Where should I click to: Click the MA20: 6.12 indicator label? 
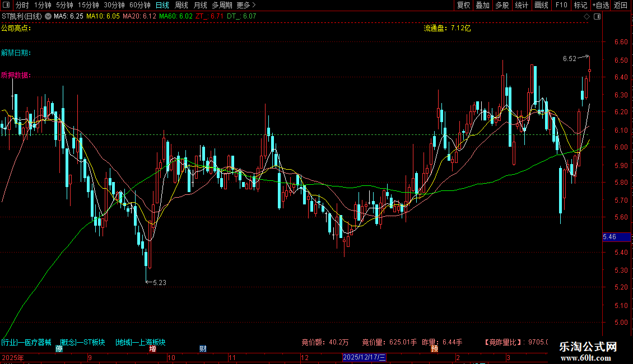click(139, 16)
